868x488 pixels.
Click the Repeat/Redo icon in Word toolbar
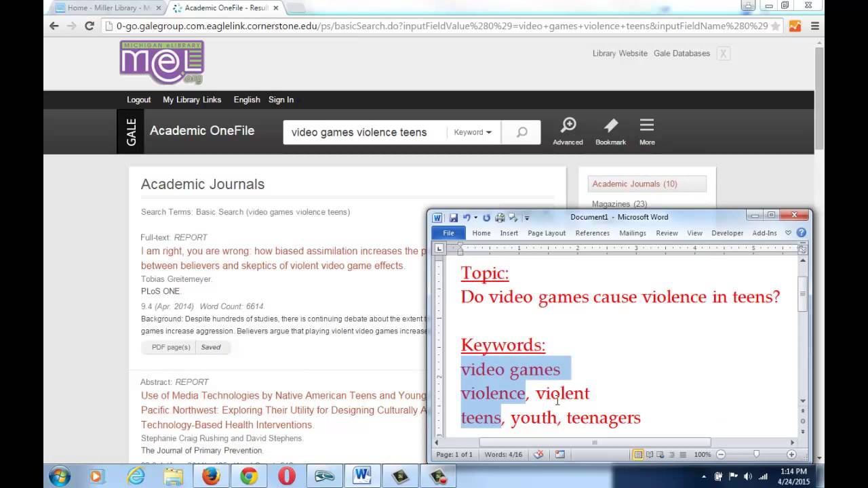coord(486,218)
